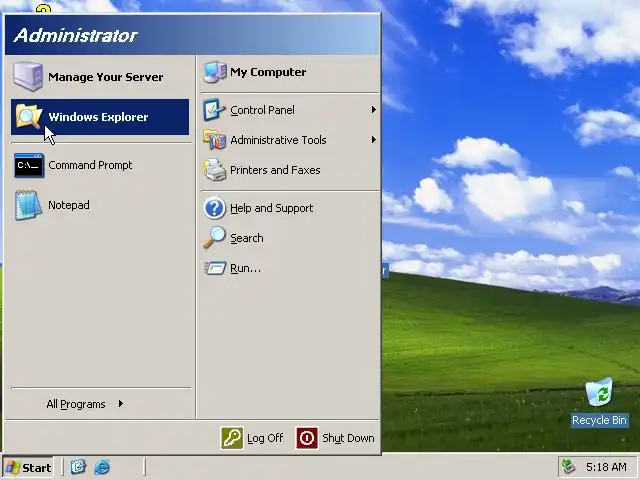Select the Manage Your Server label

pyautogui.click(x=105, y=77)
